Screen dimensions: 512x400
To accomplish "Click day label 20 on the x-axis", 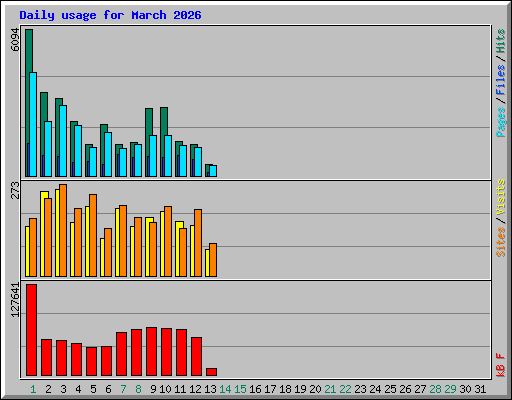I will (x=315, y=389).
